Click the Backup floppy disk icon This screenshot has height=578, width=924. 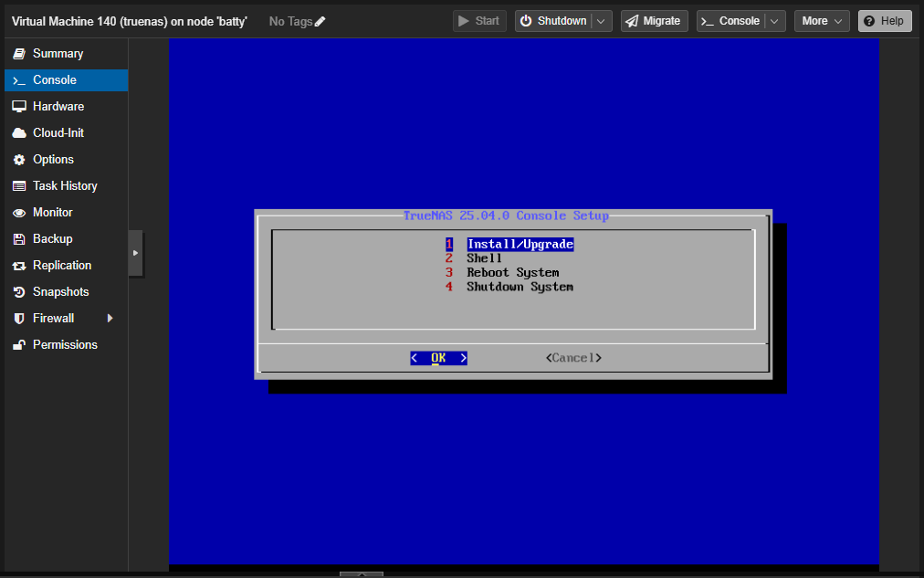[x=18, y=239]
